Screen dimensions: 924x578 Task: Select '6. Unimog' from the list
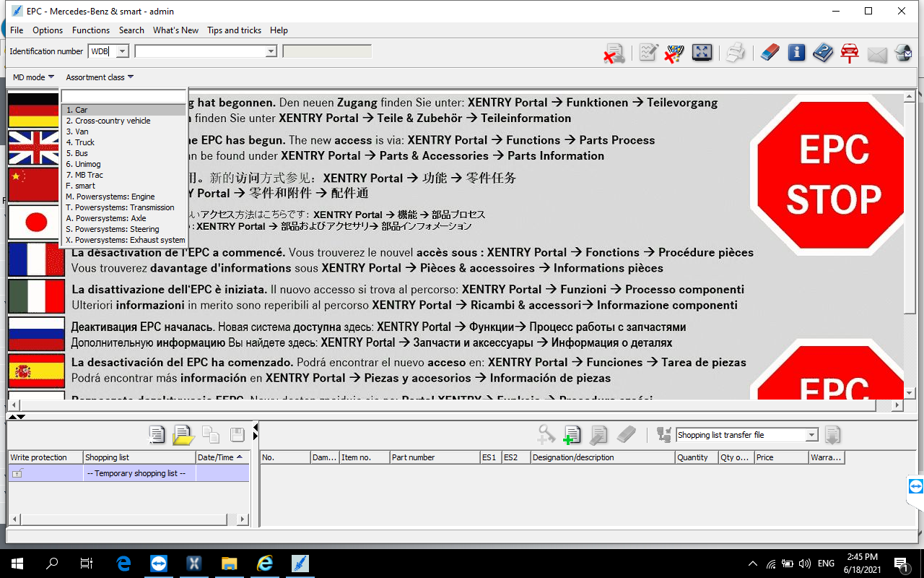tap(123, 164)
